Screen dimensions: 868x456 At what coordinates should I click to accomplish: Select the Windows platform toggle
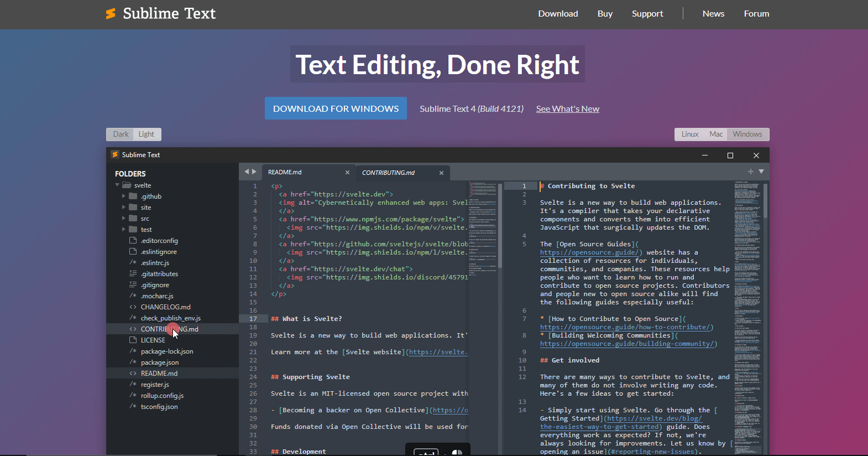[x=747, y=134]
